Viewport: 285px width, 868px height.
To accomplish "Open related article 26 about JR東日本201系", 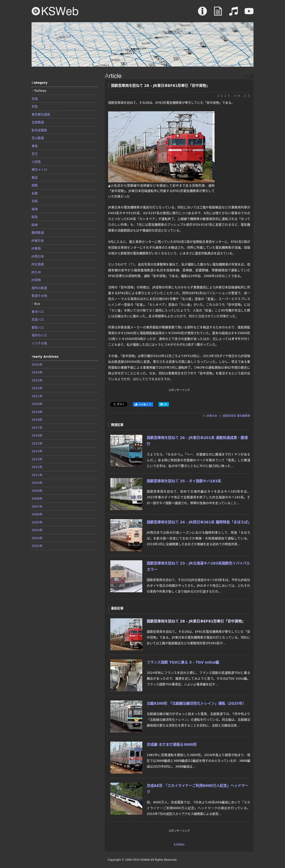I will 197,441.
